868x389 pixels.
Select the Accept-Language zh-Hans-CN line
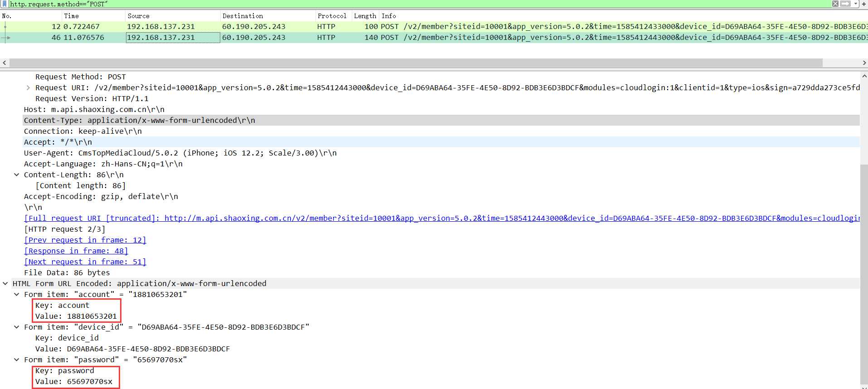click(x=103, y=164)
